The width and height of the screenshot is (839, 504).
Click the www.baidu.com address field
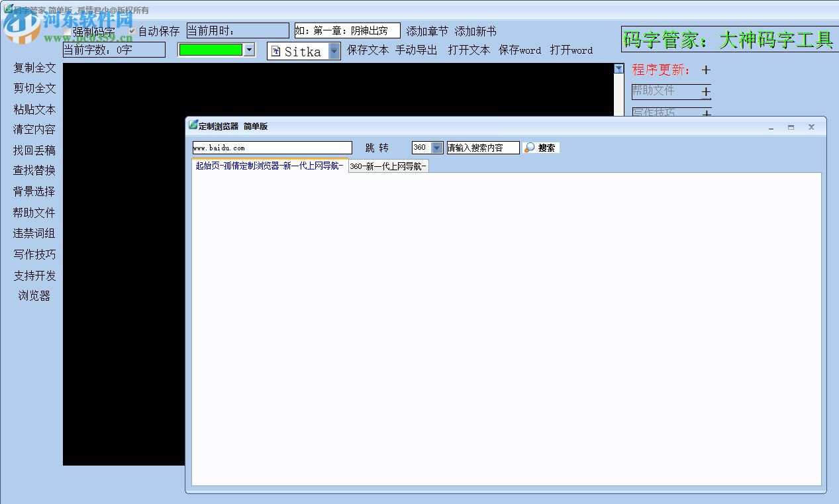271,147
